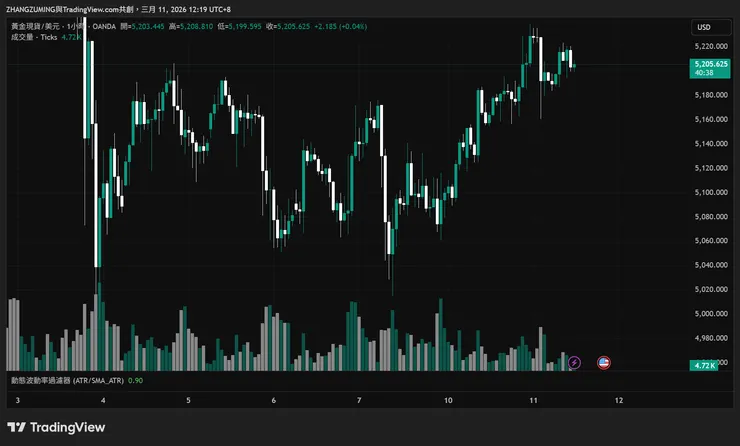
Task: Click the TradingView logo
Action: click(56, 427)
